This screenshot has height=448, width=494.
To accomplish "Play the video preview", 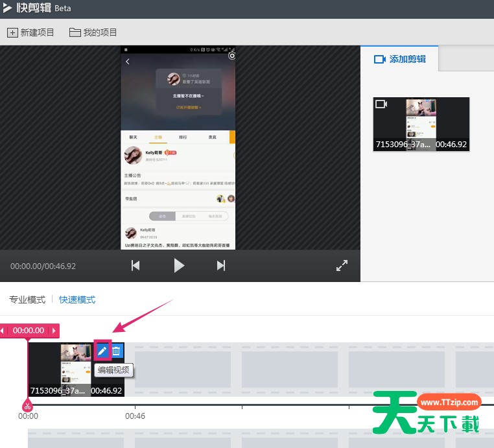I will pyautogui.click(x=179, y=266).
